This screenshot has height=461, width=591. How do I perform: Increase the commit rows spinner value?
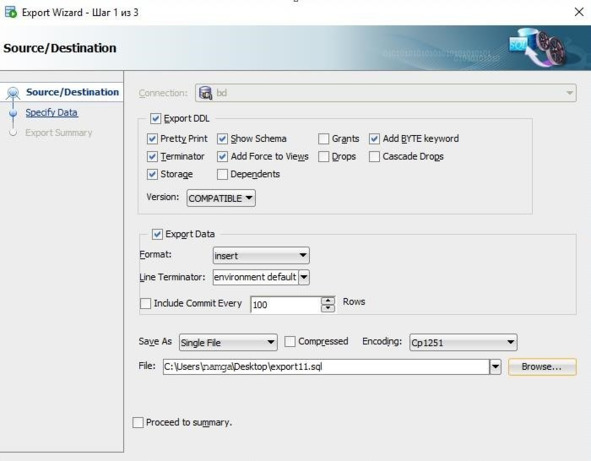point(328,300)
